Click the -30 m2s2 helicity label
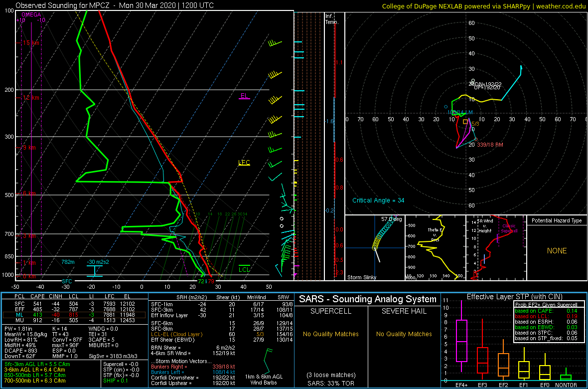 click(98, 262)
